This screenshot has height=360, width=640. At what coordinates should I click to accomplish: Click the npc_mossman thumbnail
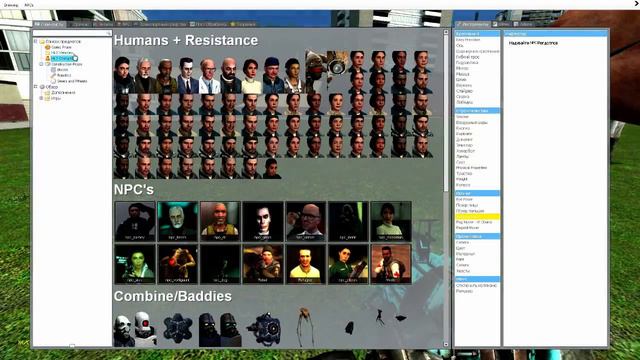pyautogui.click(x=391, y=221)
